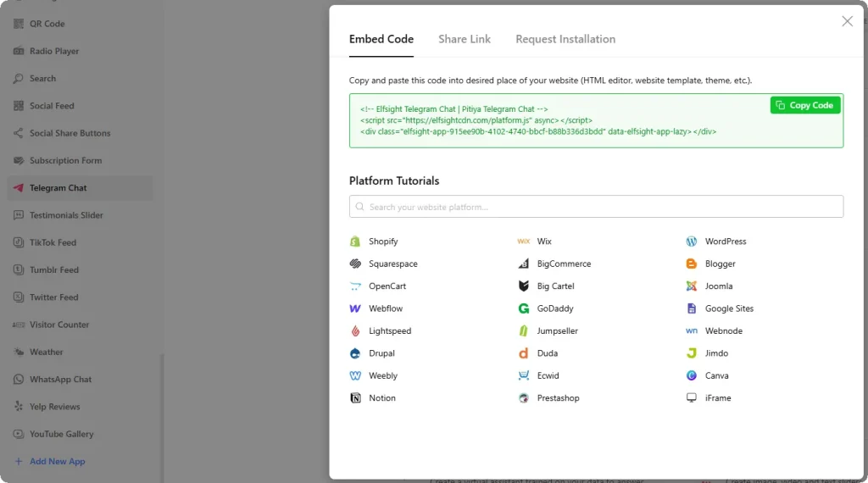Screen dimensions: 868x483
Task: Click the Big Cartel icon
Action: click(523, 286)
